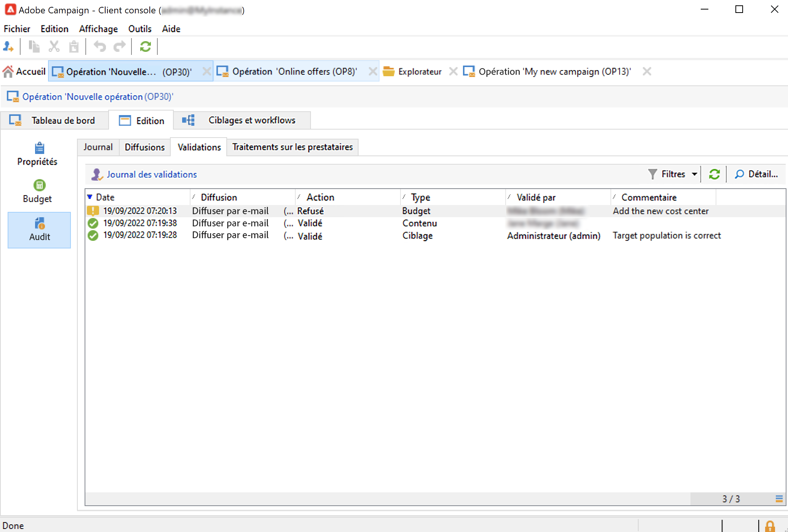Sort by the Validé par column
The image size is (788, 532).
(536, 197)
